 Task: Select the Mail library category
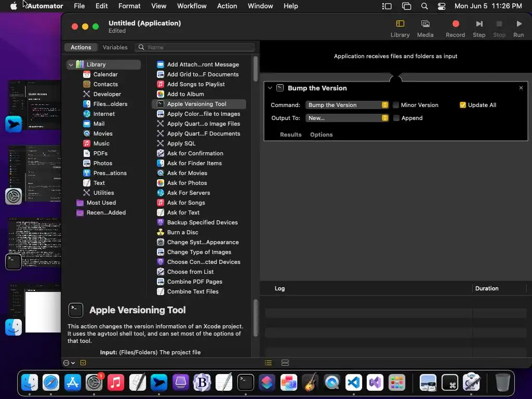(99, 124)
